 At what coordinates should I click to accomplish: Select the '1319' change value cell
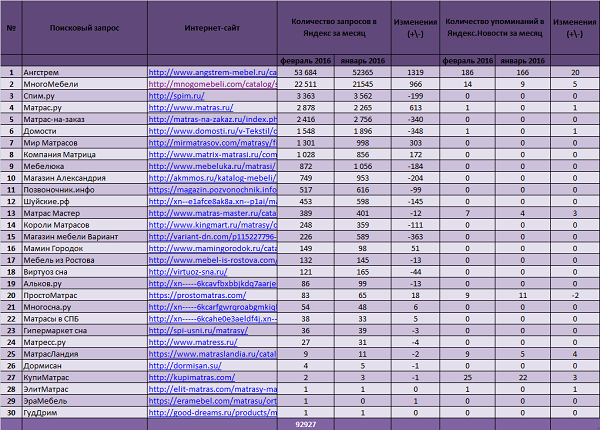(416, 72)
